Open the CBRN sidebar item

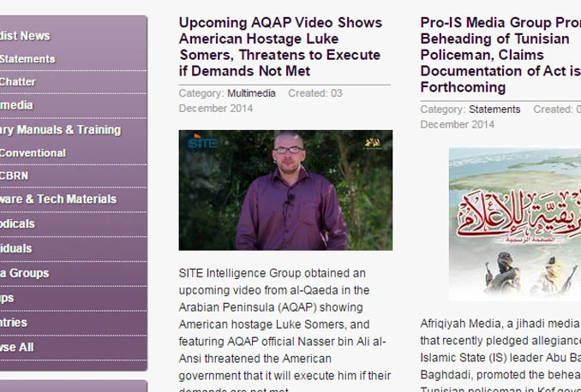[14, 175]
